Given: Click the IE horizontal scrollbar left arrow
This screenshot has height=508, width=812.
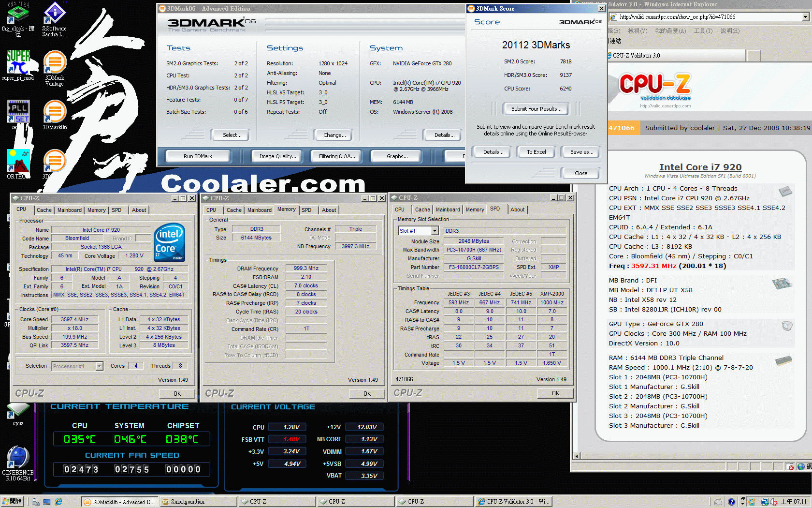Looking at the screenshot, I should (x=576, y=456).
